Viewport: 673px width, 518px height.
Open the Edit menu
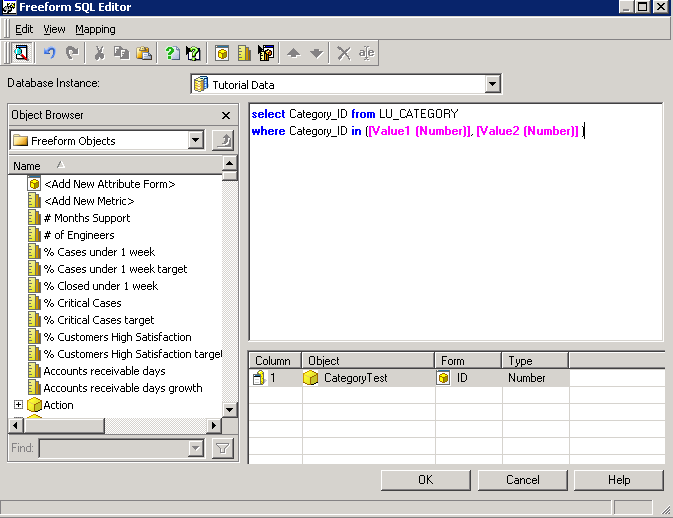pyautogui.click(x=24, y=29)
